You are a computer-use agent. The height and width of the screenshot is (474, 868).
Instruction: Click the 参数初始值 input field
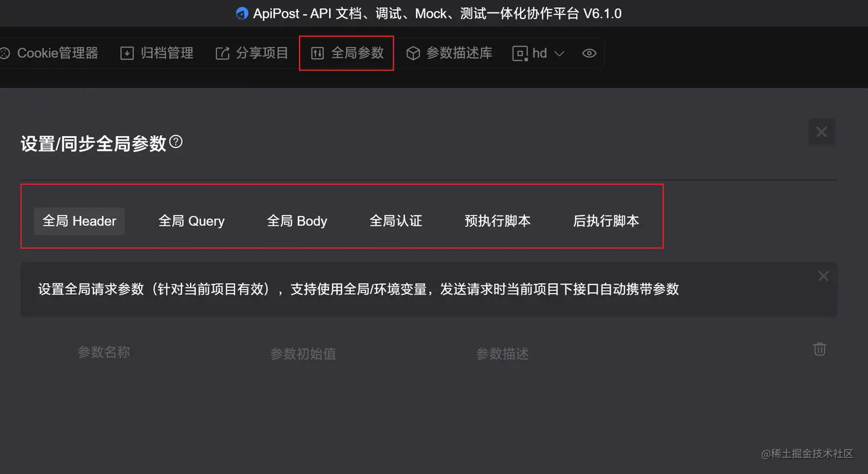click(303, 354)
